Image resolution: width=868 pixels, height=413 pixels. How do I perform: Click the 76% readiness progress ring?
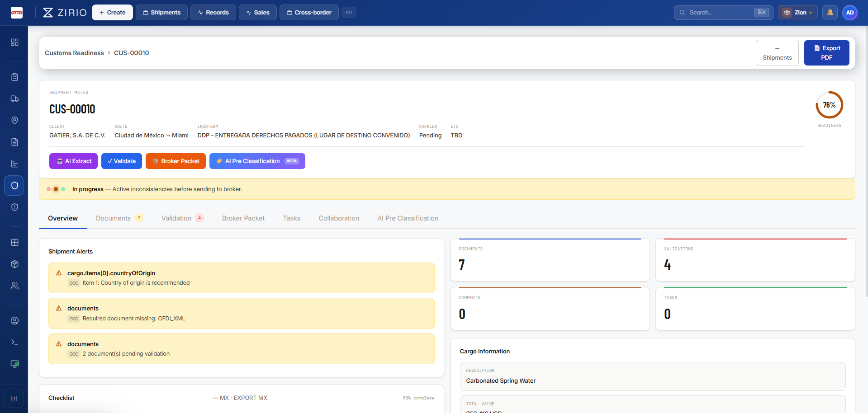click(x=829, y=105)
